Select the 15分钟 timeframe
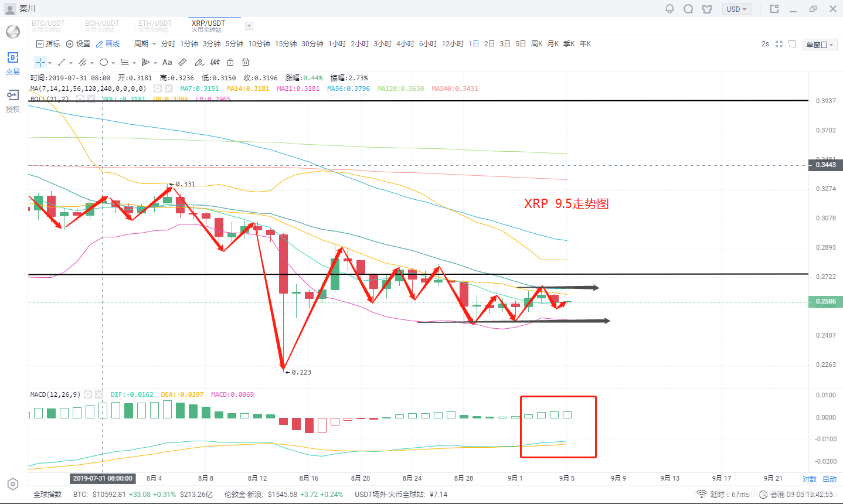The width and height of the screenshot is (843, 504). click(x=286, y=44)
